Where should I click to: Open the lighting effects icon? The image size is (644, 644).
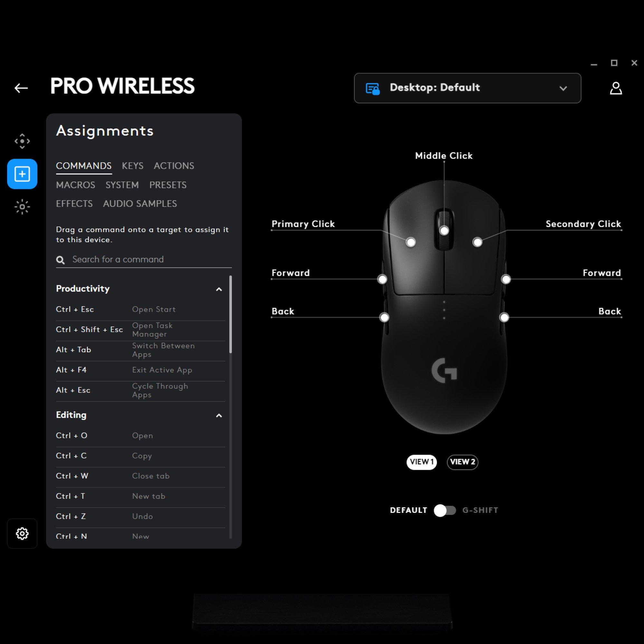click(22, 206)
